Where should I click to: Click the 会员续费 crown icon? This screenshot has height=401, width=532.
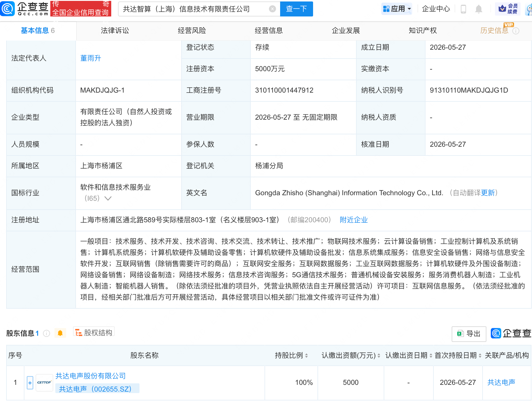pos(508,9)
